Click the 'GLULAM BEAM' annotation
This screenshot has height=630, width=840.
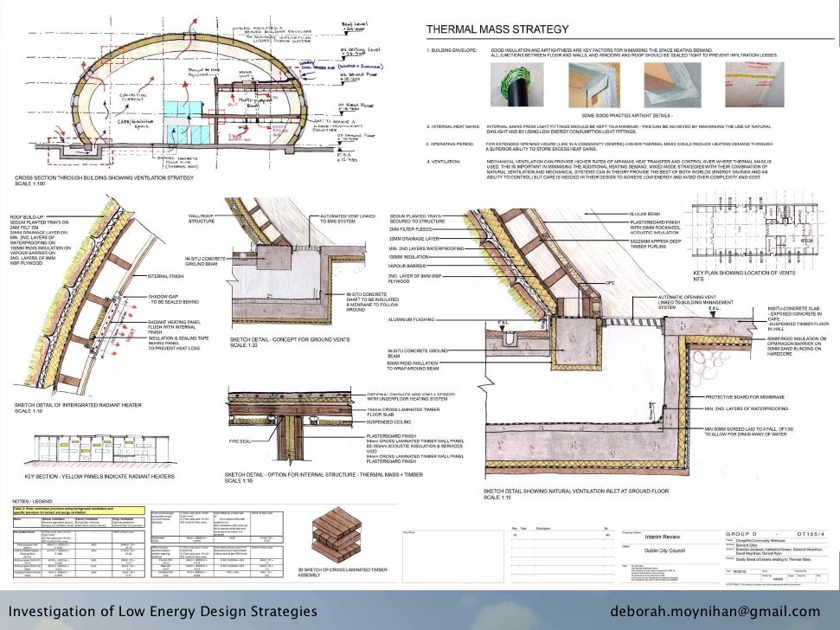644,215
